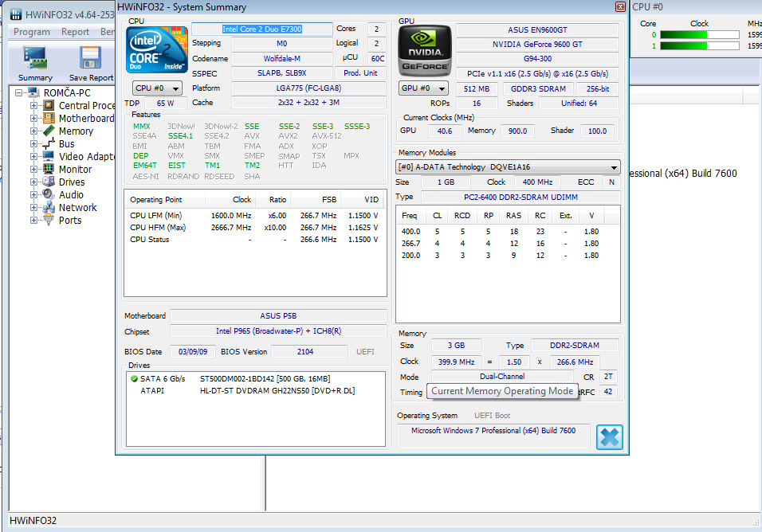Click the Ports tree icon

click(x=49, y=220)
